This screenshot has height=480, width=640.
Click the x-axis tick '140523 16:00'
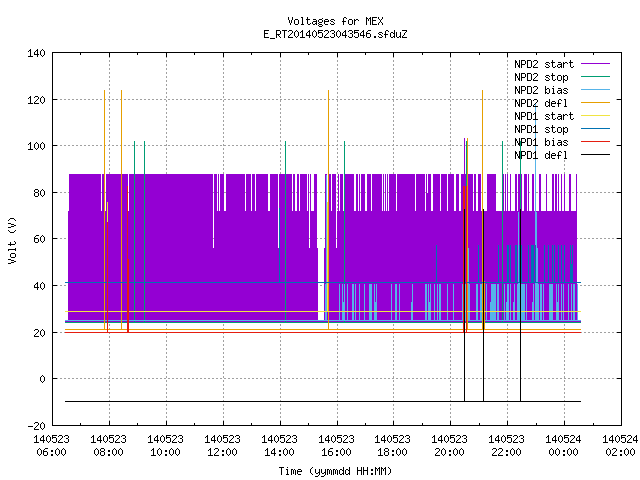point(336,446)
